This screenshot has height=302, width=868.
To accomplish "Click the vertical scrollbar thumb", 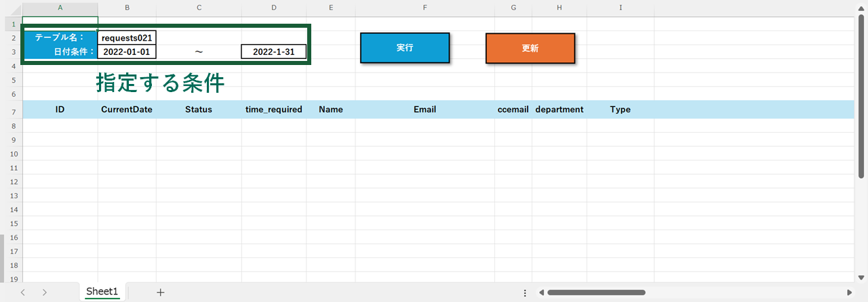I will click(x=861, y=97).
